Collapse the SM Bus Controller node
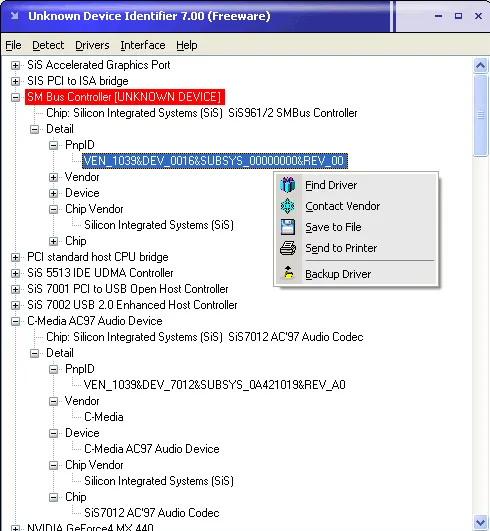The height and width of the screenshot is (531, 490). click(x=15, y=97)
